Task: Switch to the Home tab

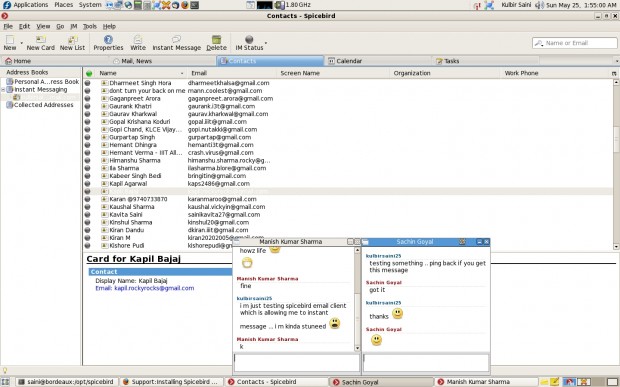Action: click(55, 61)
